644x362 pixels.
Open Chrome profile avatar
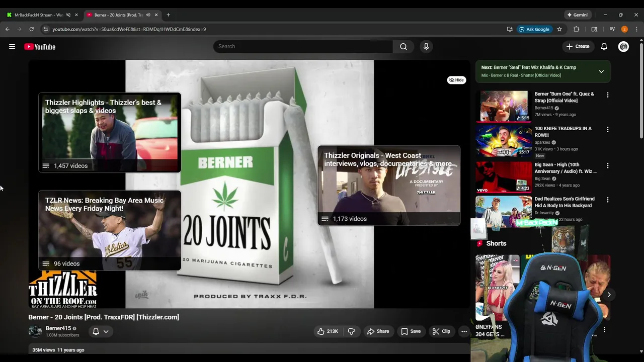[624, 29]
